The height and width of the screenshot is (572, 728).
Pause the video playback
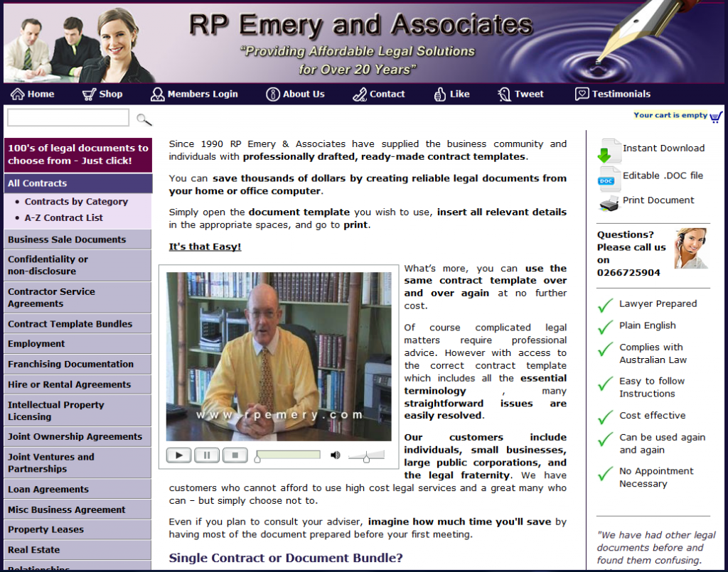(x=207, y=455)
